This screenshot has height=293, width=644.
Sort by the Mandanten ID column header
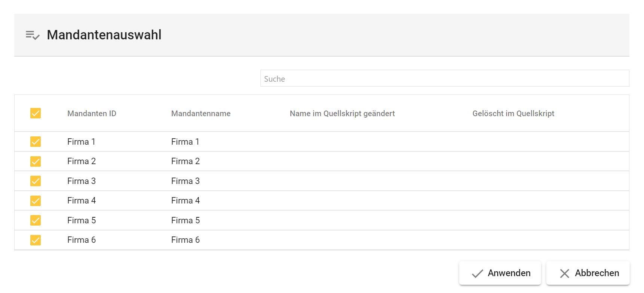pos(92,114)
